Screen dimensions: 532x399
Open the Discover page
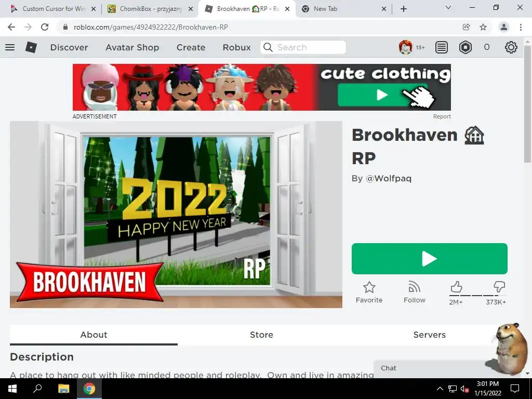point(69,47)
